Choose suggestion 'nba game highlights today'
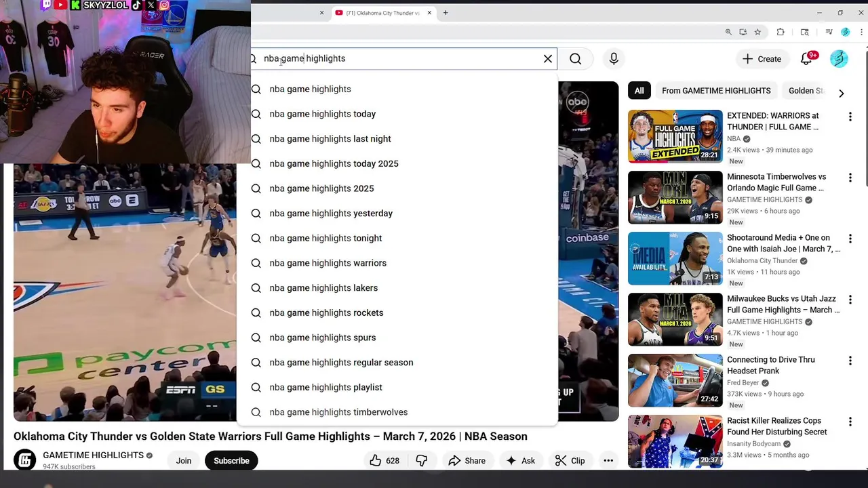The width and height of the screenshot is (868, 488). (397, 114)
